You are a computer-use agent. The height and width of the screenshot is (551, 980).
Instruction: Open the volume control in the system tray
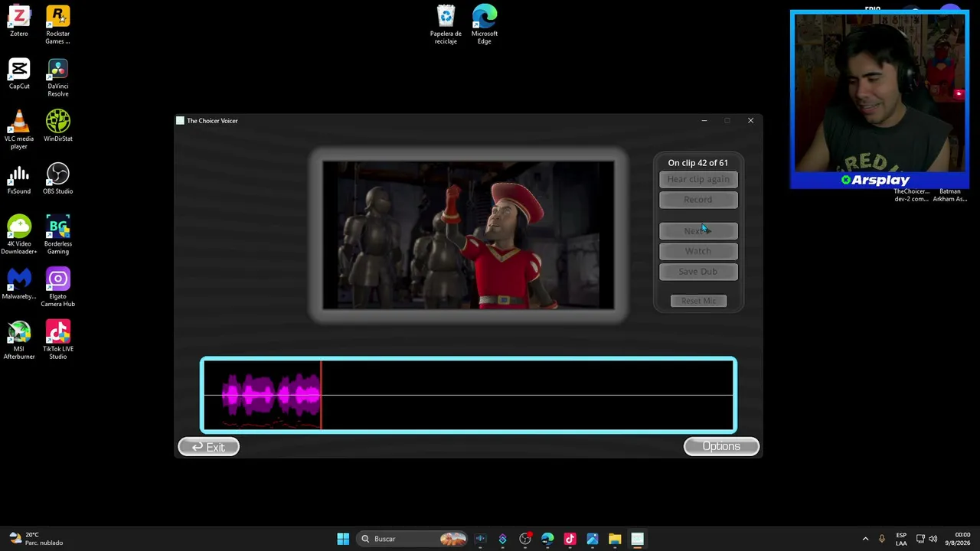coord(933,539)
